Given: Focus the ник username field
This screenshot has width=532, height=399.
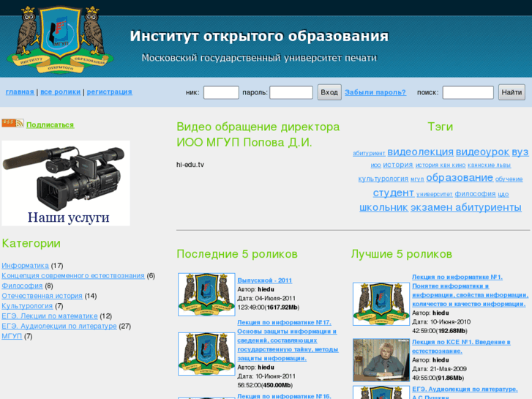Looking at the screenshot, I should (x=221, y=92).
